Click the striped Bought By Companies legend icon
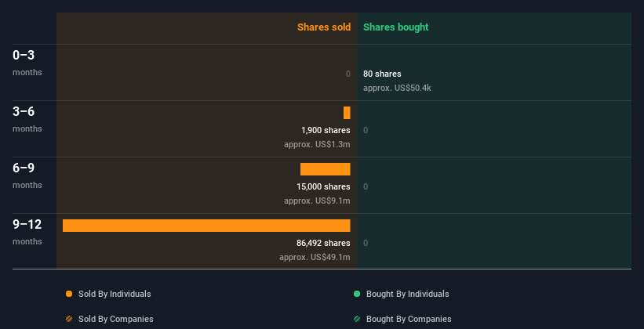Image resolution: width=644 pixels, height=329 pixels. 357,319
